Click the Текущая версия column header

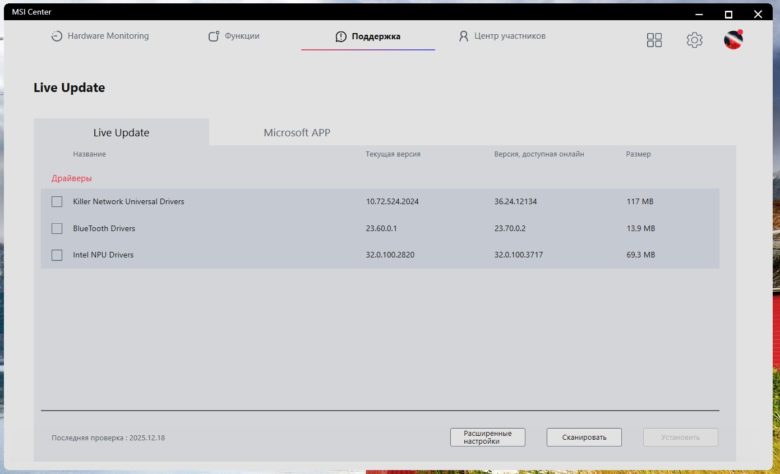click(393, 154)
